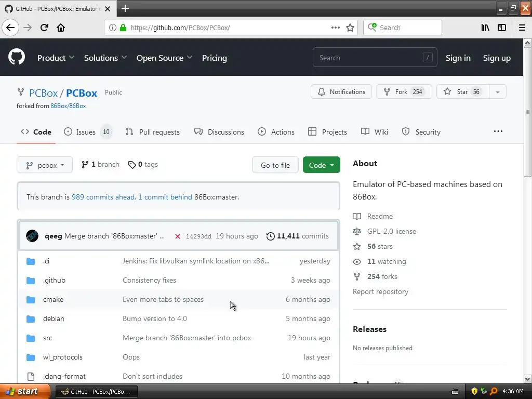Open the Projects tab
532x399 pixels.
coord(327,132)
